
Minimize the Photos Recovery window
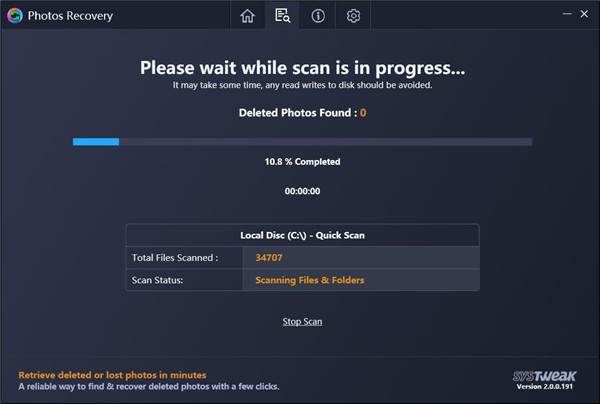coord(567,14)
